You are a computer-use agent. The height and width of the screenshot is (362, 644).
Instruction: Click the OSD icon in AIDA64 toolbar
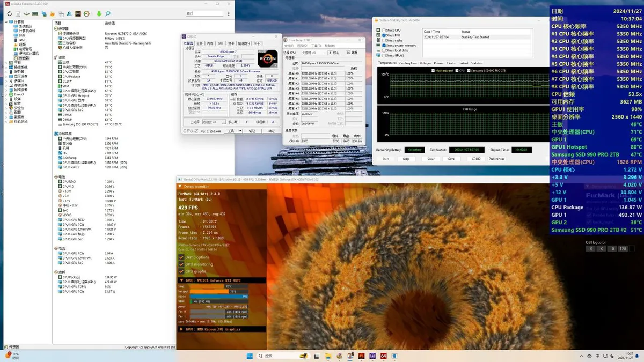(x=78, y=13)
